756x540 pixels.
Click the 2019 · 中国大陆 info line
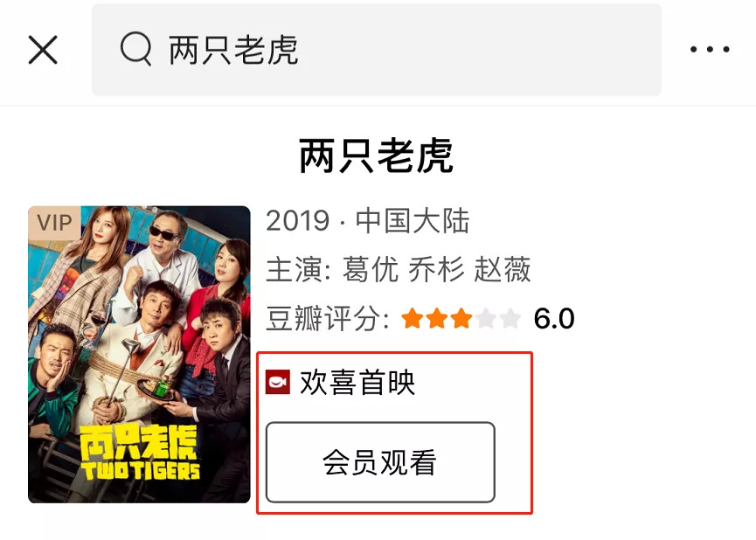tap(368, 221)
